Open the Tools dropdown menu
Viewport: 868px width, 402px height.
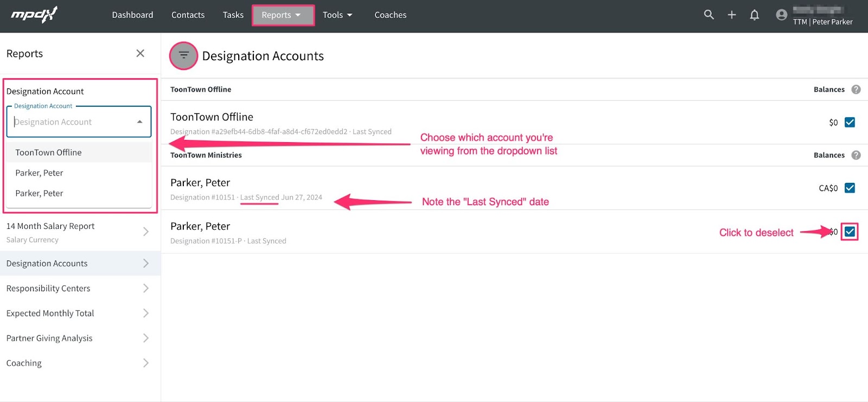pos(337,15)
